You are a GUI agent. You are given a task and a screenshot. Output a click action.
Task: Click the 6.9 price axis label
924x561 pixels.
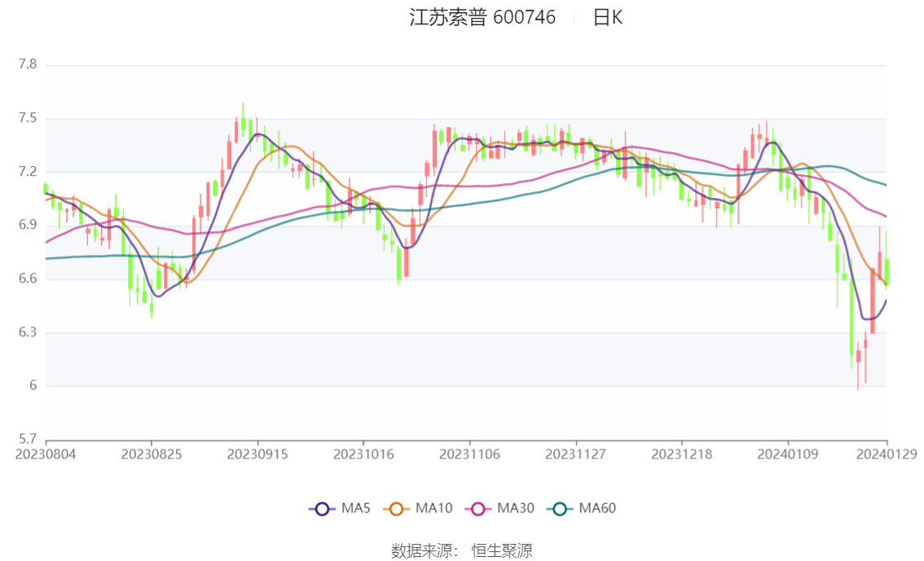click(28, 225)
